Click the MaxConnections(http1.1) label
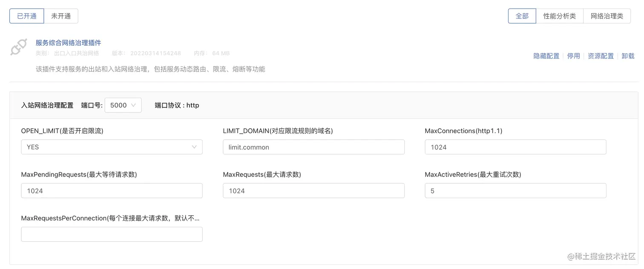Screen dimensions: 644x269 point(463,131)
